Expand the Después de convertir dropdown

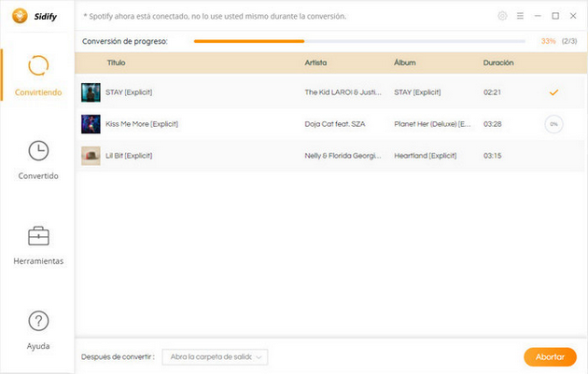click(215, 357)
